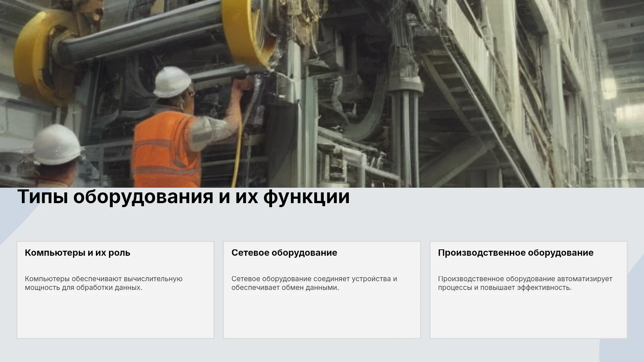Click the slide title about equipment types
The width and height of the screenshot is (644, 362).
183,197
